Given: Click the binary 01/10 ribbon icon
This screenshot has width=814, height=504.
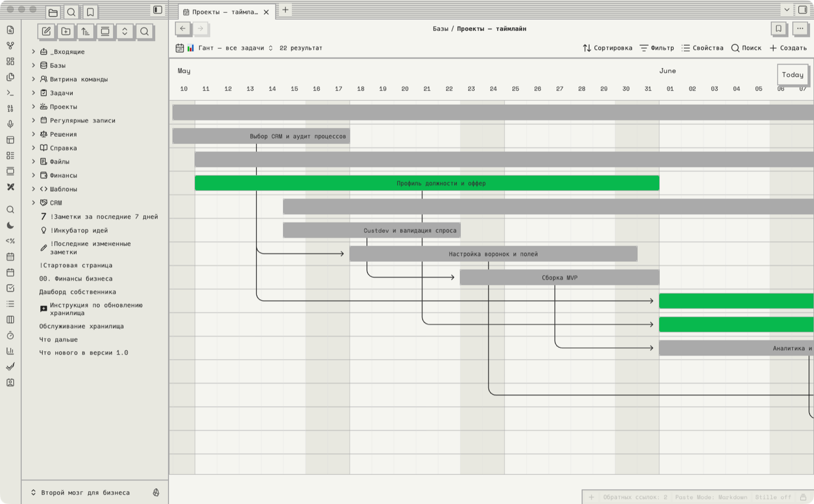Looking at the screenshot, I should click(10, 109).
